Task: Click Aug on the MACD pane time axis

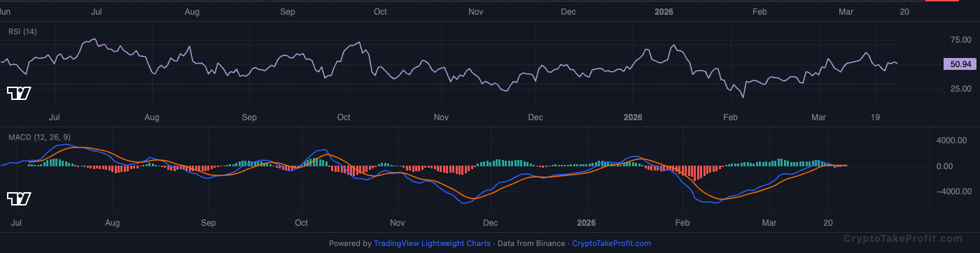Action: point(112,223)
